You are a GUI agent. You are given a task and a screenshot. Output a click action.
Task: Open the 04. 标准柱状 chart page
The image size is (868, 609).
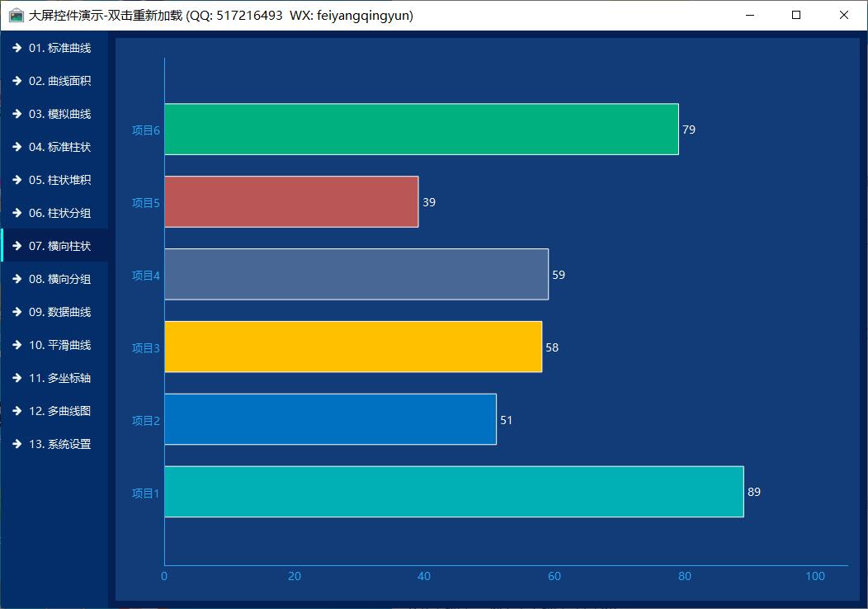(59, 147)
